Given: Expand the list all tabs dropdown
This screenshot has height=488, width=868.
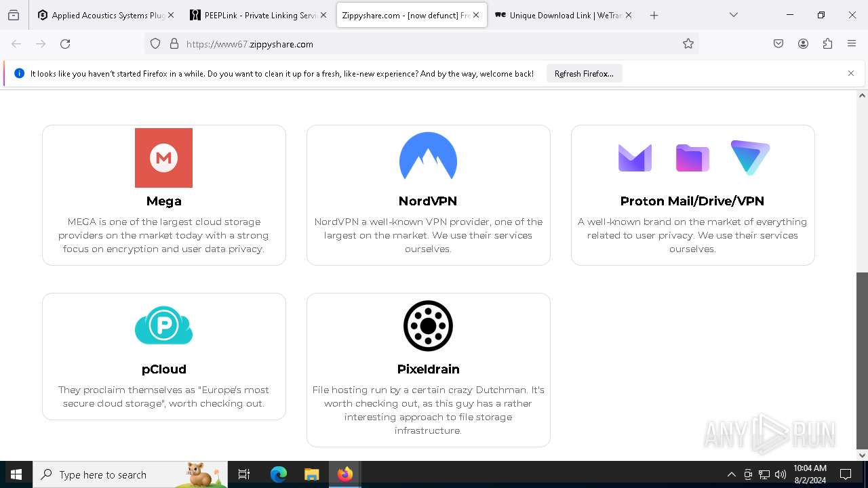Looking at the screenshot, I should (733, 15).
